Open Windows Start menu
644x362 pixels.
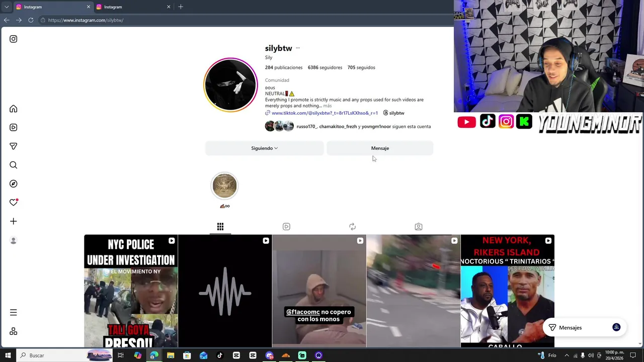8,355
